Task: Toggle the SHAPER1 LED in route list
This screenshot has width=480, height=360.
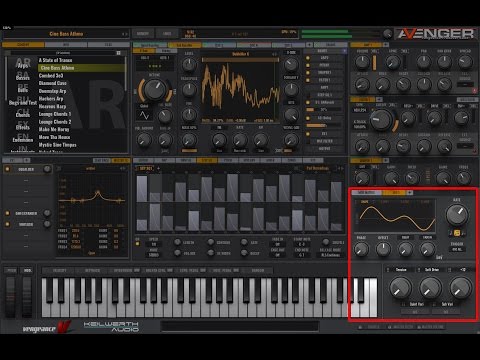Action: [x=308, y=72]
